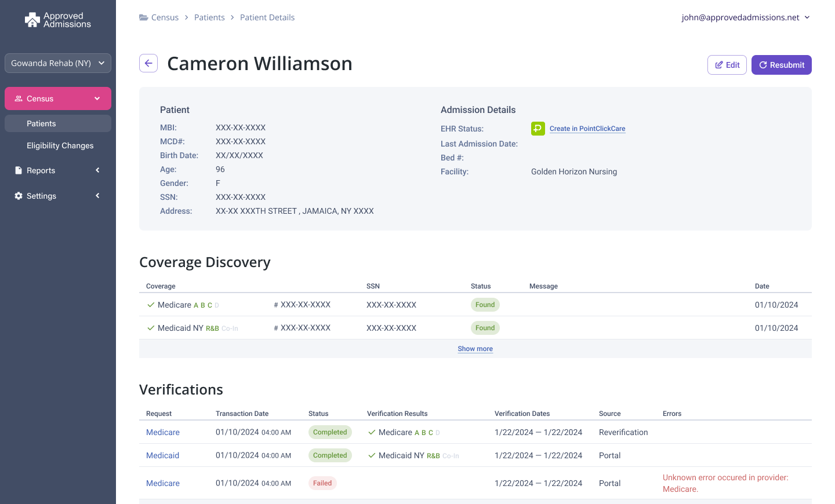
Task: Open the Patients breadcrumb link
Action: coord(209,17)
